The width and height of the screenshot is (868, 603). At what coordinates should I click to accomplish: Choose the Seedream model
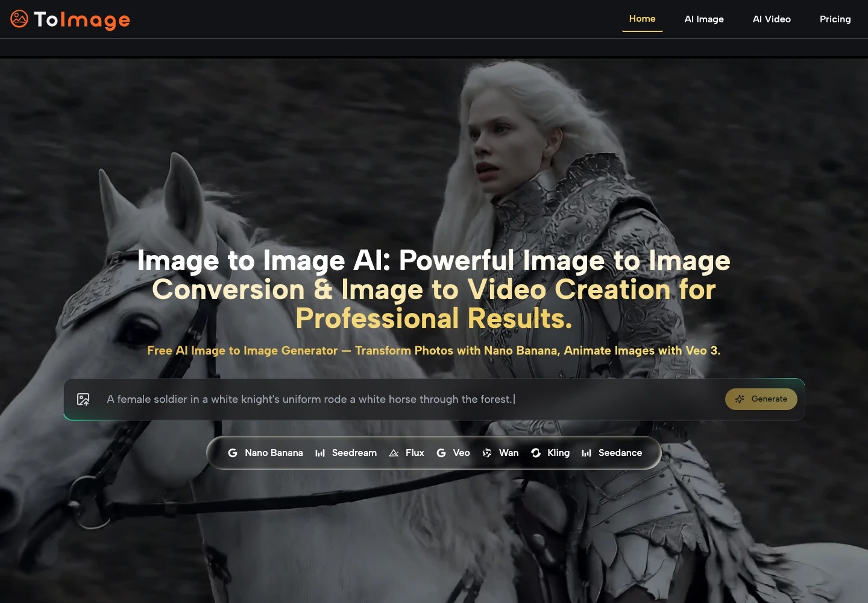(x=346, y=453)
